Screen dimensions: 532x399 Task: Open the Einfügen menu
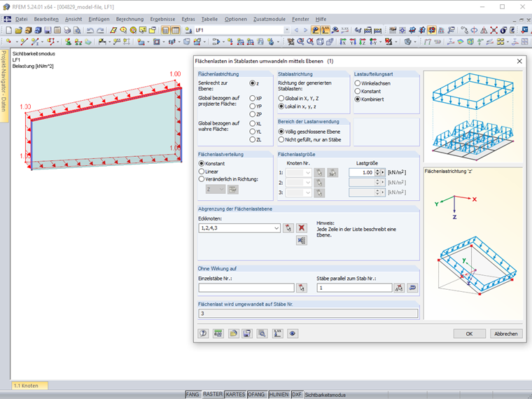99,20
